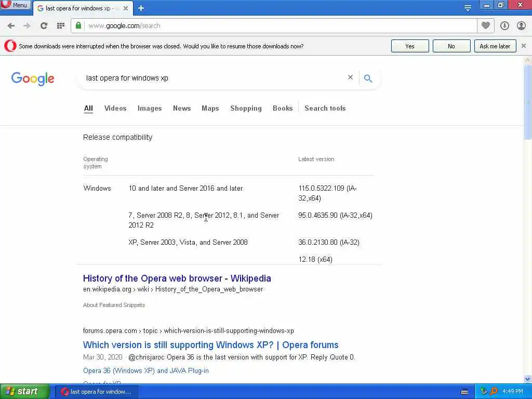The height and width of the screenshot is (399, 532).
Task: Switch to Images results tab
Action: [x=150, y=108]
